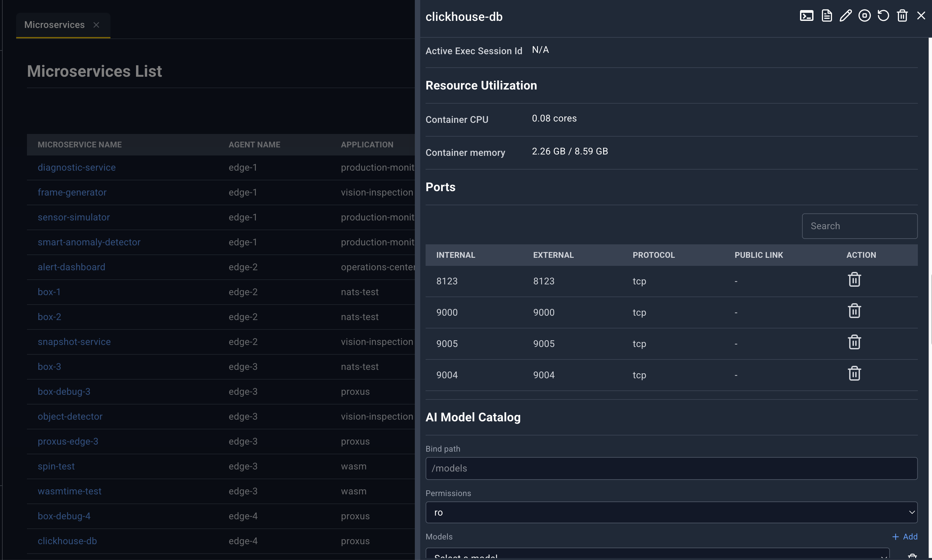Select the snapshot-service link
This screenshot has width=932, height=560.
pyautogui.click(x=74, y=342)
